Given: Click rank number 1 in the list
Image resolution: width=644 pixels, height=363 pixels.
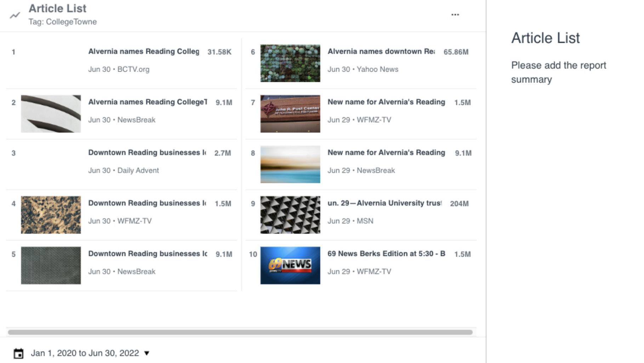Looking at the screenshot, I should [13, 52].
